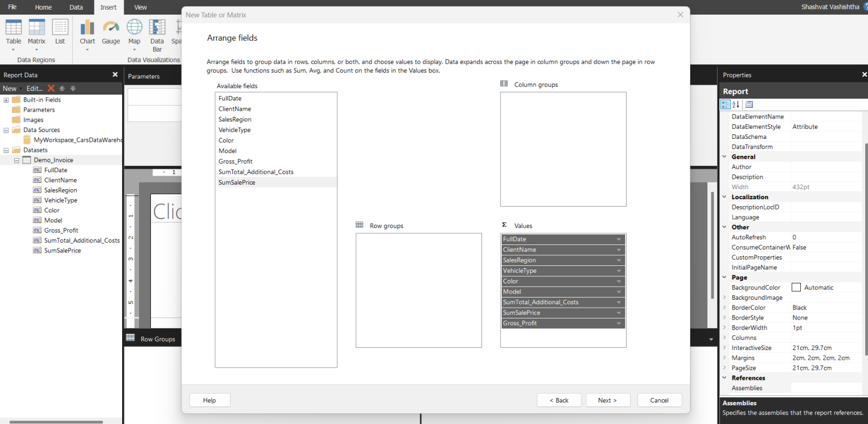Image resolution: width=868 pixels, height=424 pixels.
Task: Enable Categorized view in Properties panel
Action: [725, 104]
